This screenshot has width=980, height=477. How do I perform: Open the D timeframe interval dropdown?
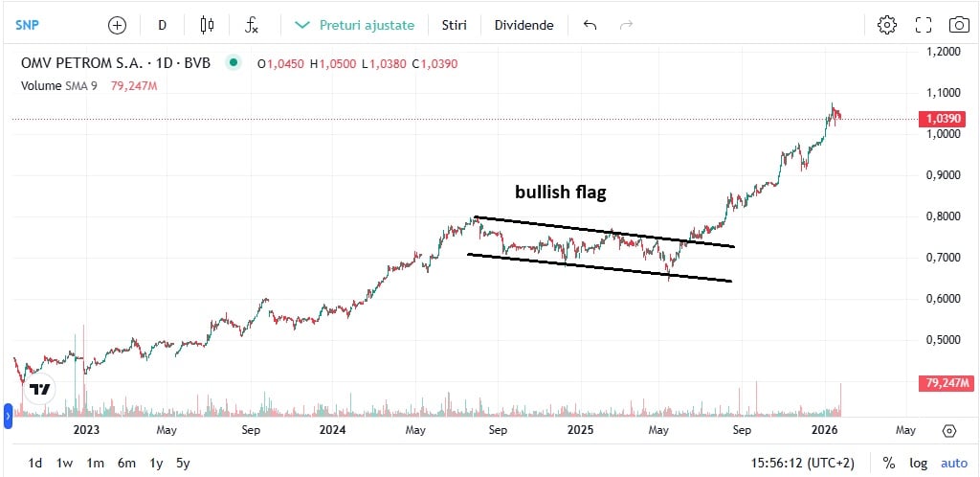tap(163, 25)
